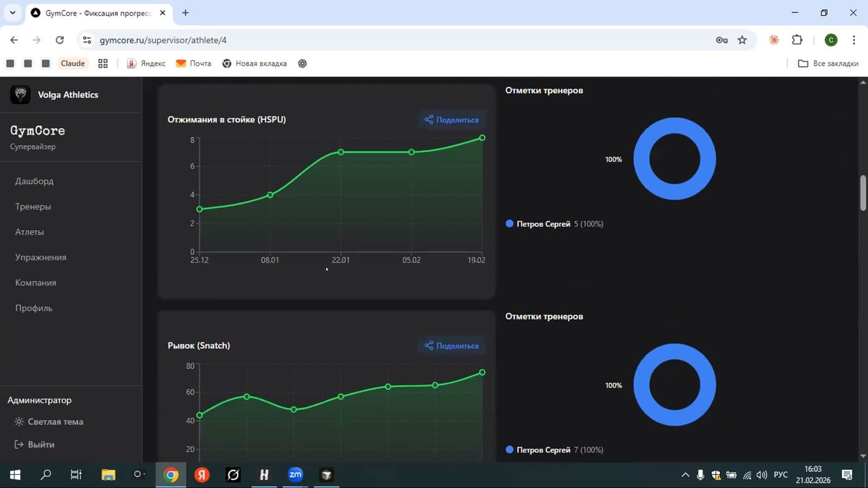Image resolution: width=868 pixels, height=488 pixels.
Task: Open Дашборд in the sidebar
Action: tap(34, 181)
